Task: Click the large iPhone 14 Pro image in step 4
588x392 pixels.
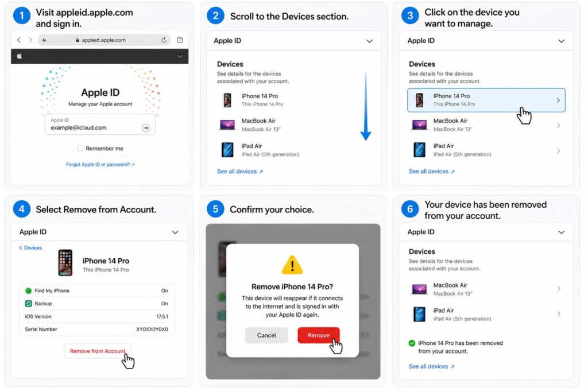Action: coord(65,263)
